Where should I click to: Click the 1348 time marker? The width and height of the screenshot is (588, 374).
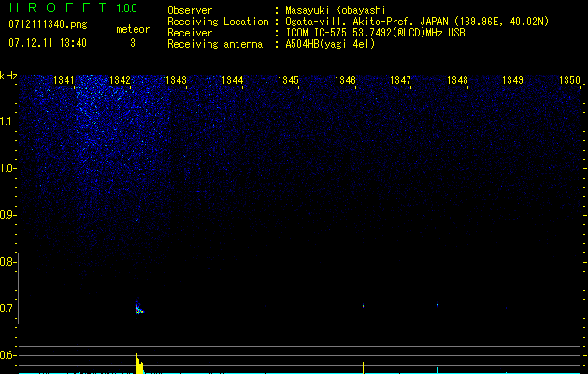pyautogui.click(x=457, y=80)
